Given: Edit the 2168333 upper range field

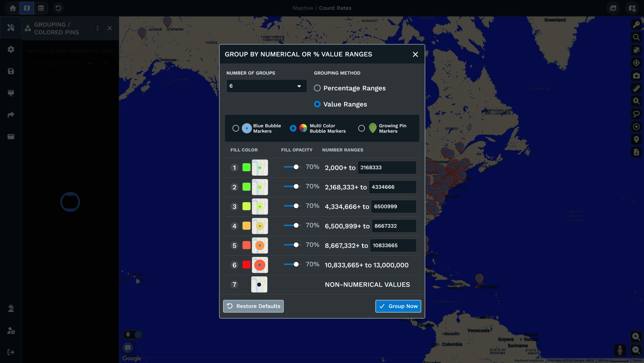Looking at the screenshot, I should tap(387, 168).
